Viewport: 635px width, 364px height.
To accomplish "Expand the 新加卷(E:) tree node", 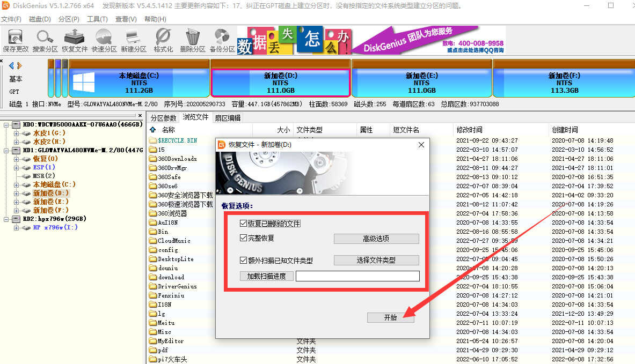I will (x=16, y=202).
